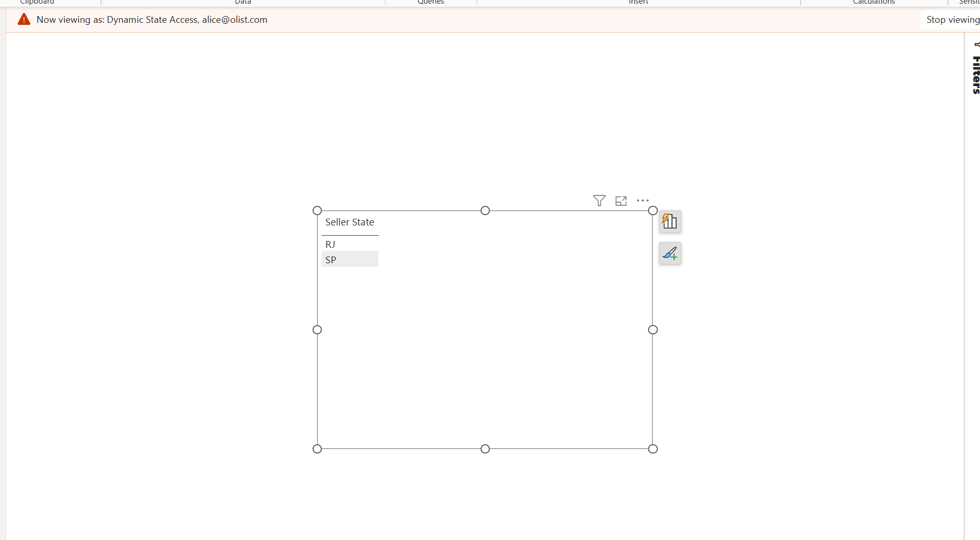The width and height of the screenshot is (980, 540).
Task: Click the top-left resize handle of visual
Action: coord(317,210)
